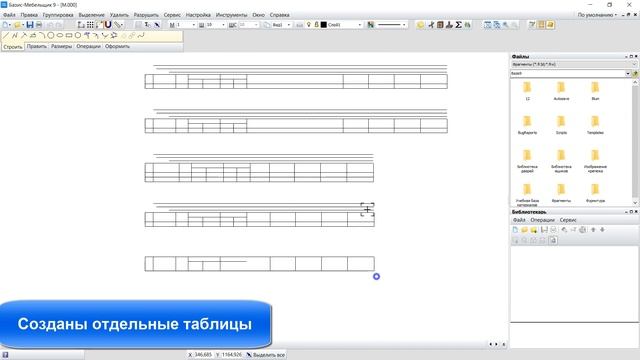
Task: Switch to the Операции tab
Action: pos(88,47)
